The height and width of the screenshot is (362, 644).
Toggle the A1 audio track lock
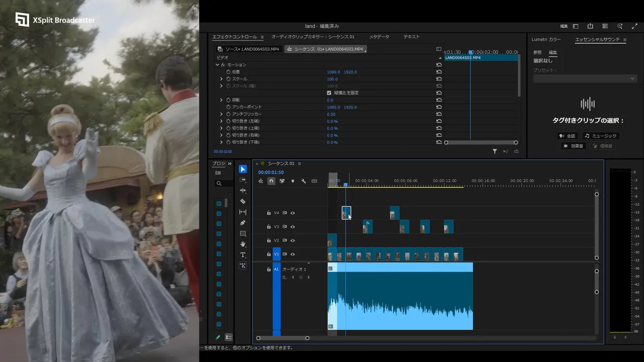coord(269,269)
